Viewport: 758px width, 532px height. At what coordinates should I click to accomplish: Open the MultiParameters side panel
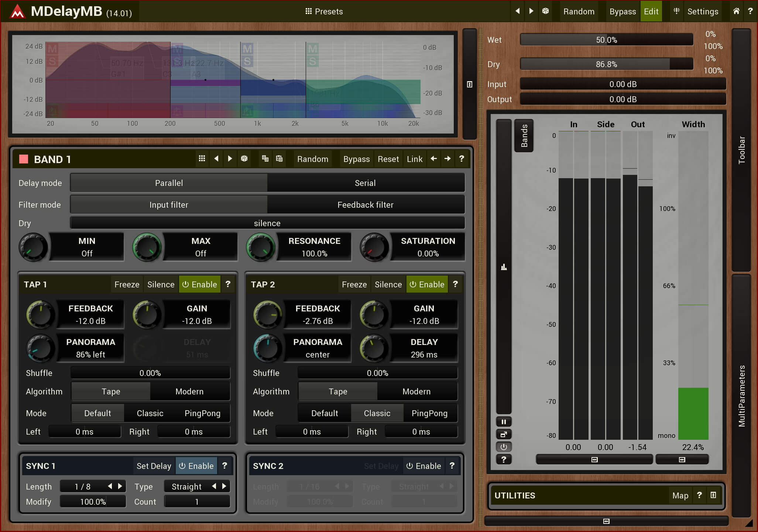coord(741,396)
